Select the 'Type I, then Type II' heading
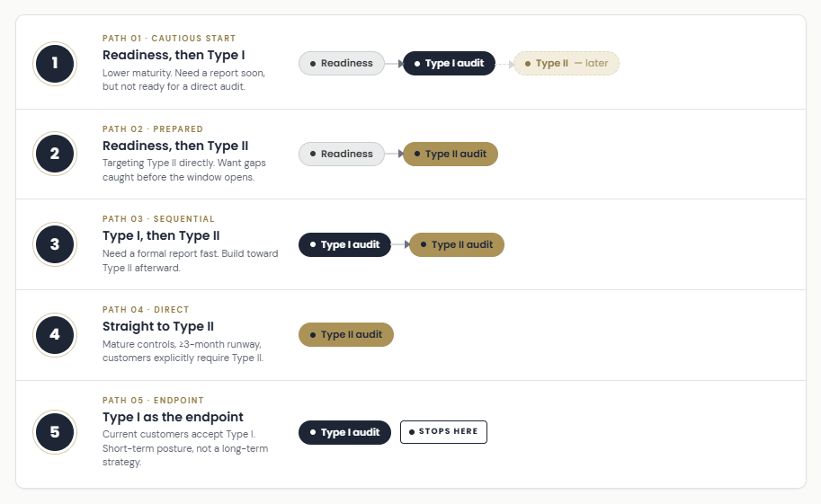 click(161, 236)
